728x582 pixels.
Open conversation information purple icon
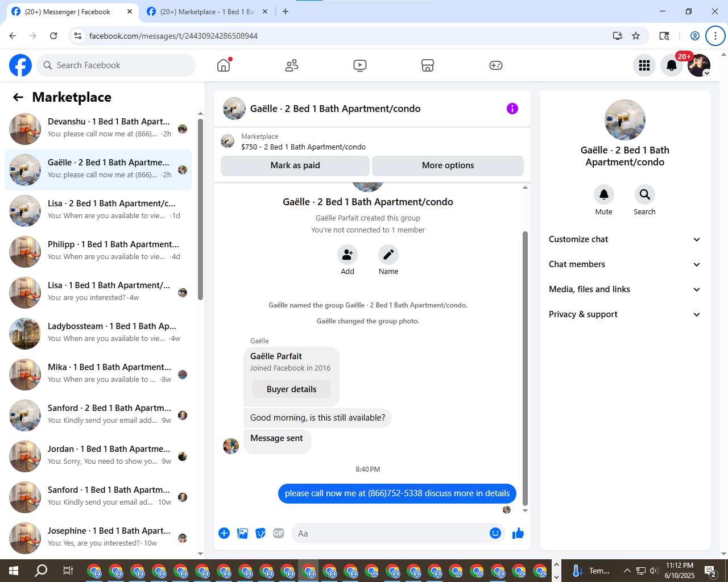[x=512, y=109]
